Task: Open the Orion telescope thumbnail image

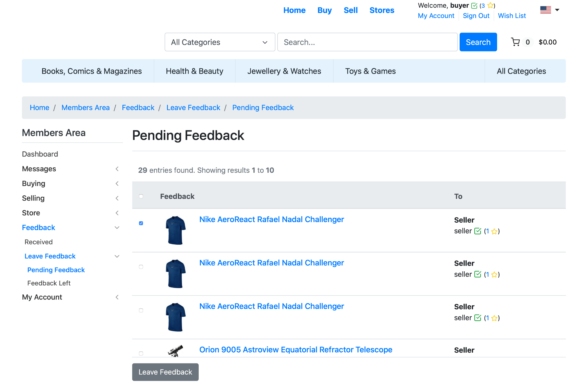Action: click(x=175, y=351)
